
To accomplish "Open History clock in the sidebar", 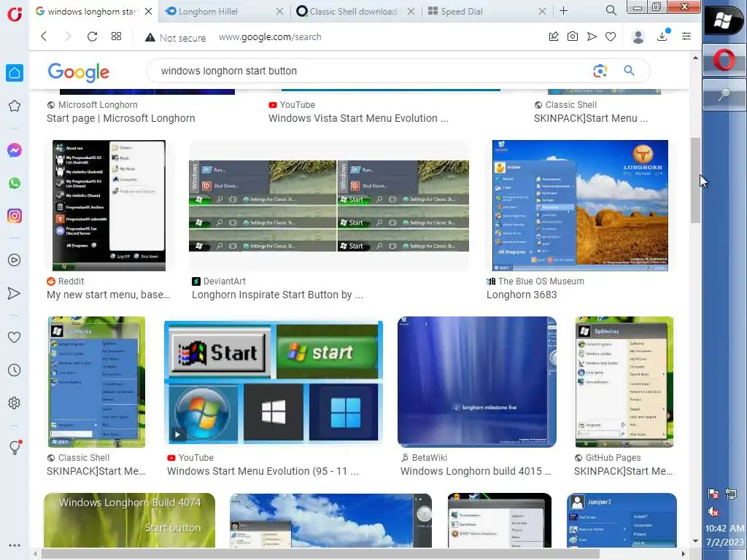I will pyautogui.click(x=15, y=370).
